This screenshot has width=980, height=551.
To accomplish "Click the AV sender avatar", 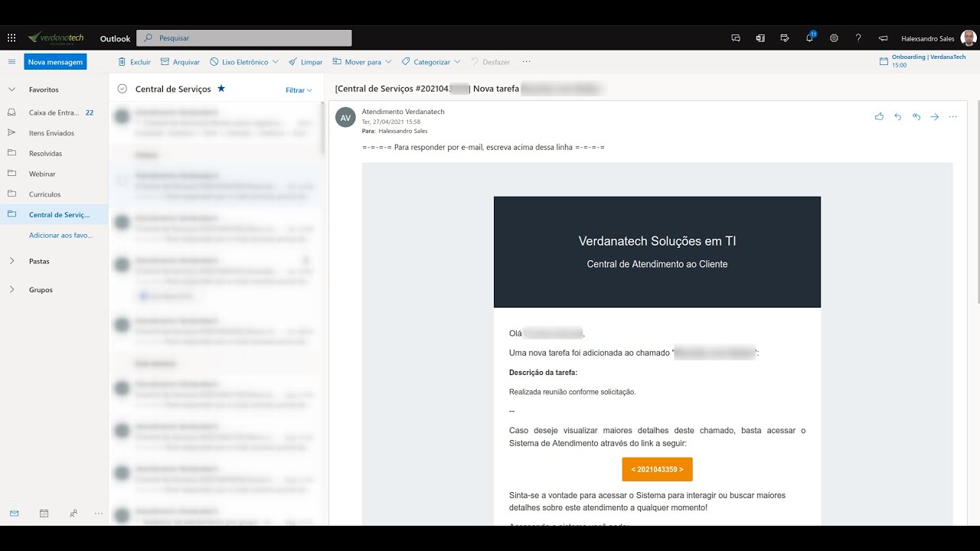I will (345, 117).
